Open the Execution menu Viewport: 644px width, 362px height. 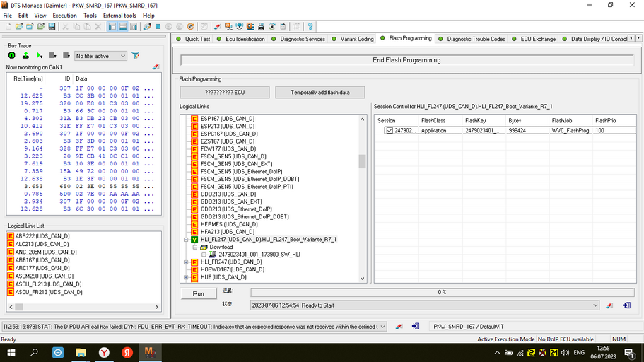point(64,16)
